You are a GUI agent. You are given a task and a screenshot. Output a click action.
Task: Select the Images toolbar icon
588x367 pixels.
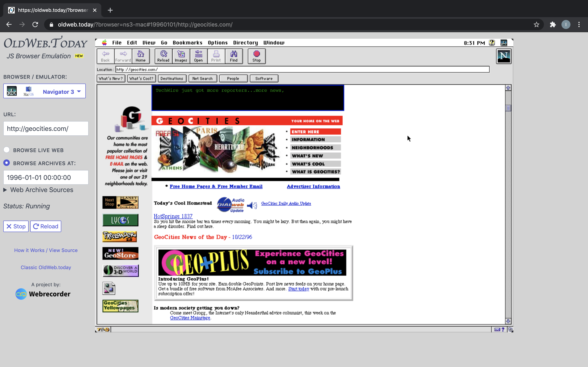(x=181, y=56)
